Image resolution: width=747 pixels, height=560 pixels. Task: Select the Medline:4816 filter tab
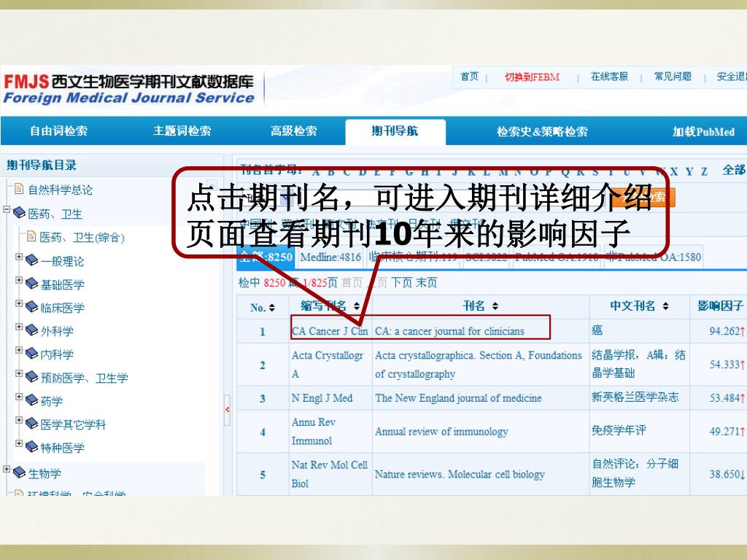tap(330, 257)
